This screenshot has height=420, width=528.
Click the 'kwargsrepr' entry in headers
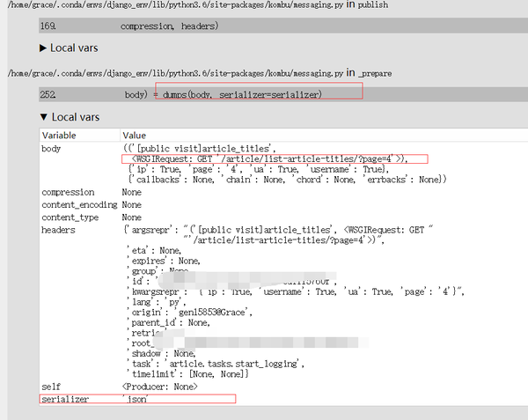(x=296, y=291)
